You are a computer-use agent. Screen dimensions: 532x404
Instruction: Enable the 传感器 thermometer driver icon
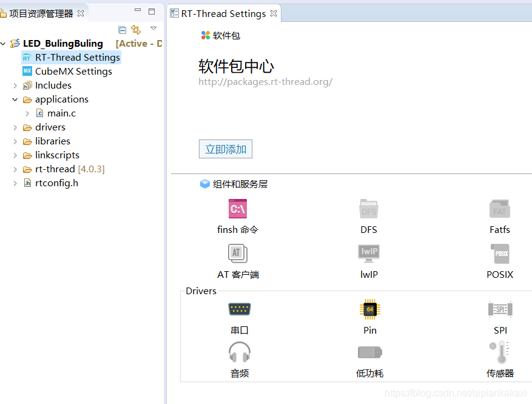[x=499, y=352]
